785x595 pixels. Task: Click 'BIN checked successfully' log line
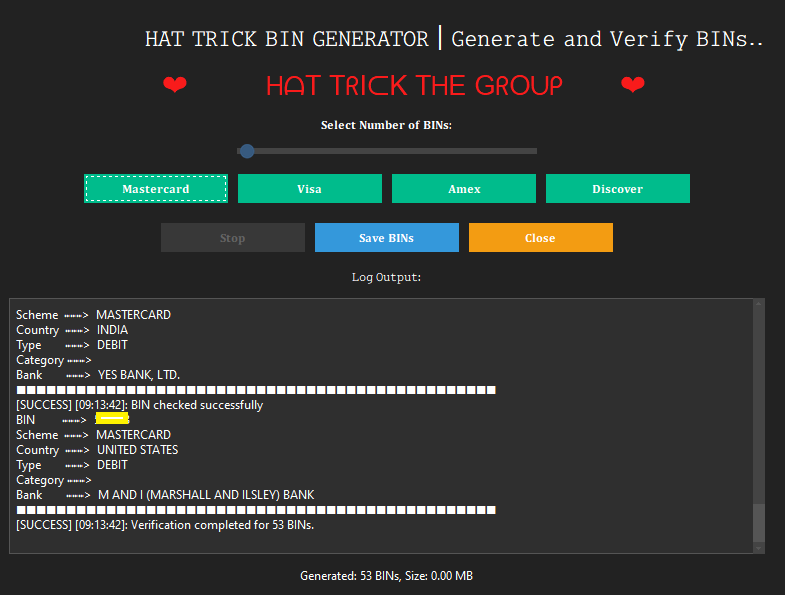pyautogui.click(x=139, y=405)
